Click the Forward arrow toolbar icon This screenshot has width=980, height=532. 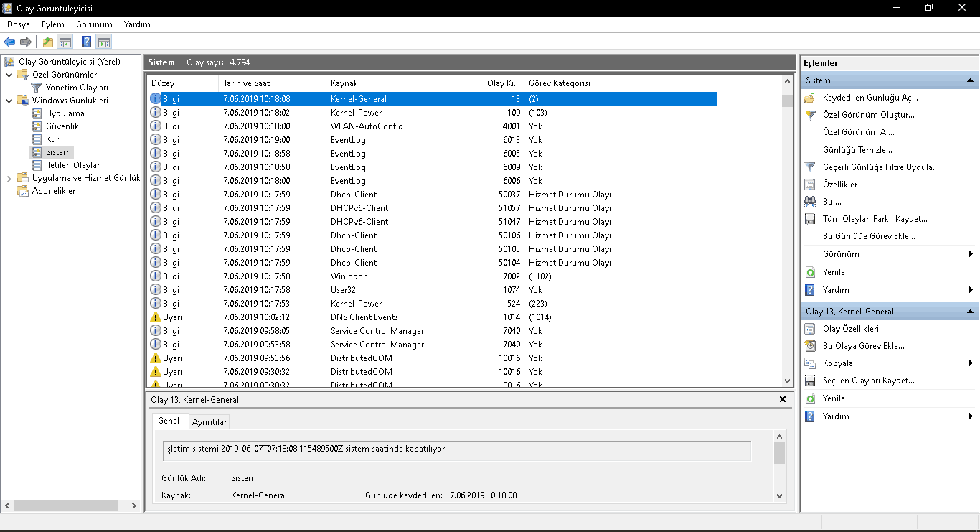click(26, 42)
